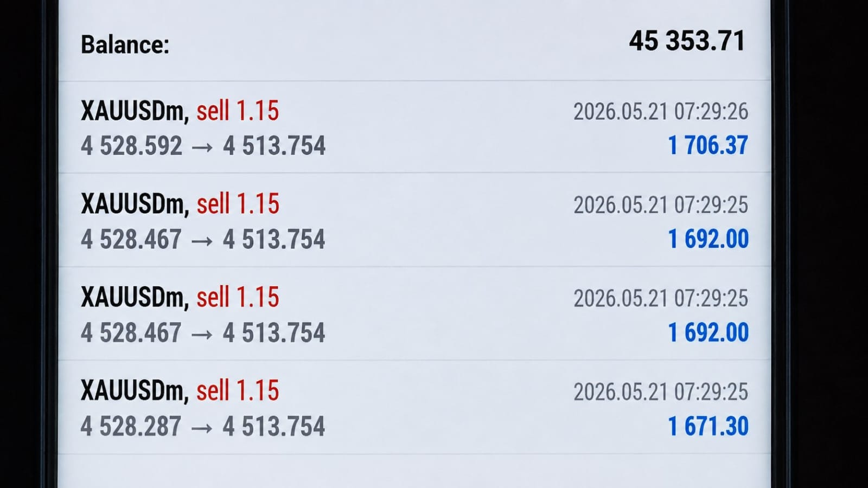Tap the timestamp above profit 1 671.30
This screenshot has width=868, height=488.
click(661, 392)
